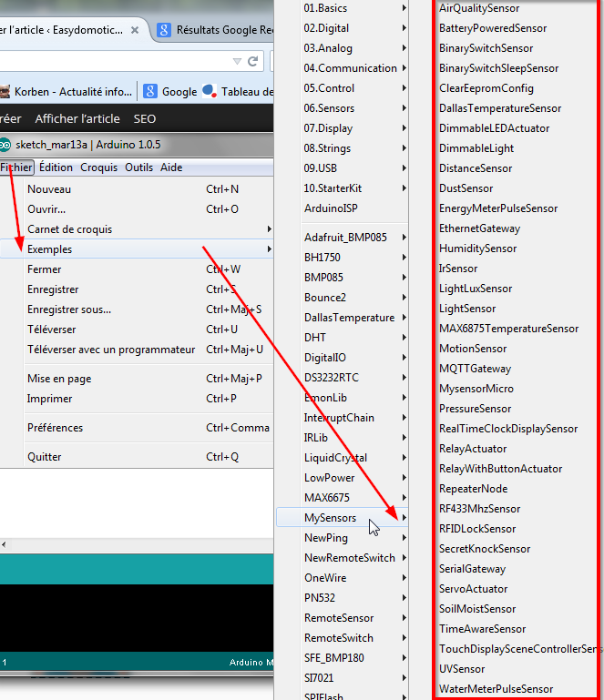Select the Enregistrer menu entry
604x700 pixels.
[137, 289]
